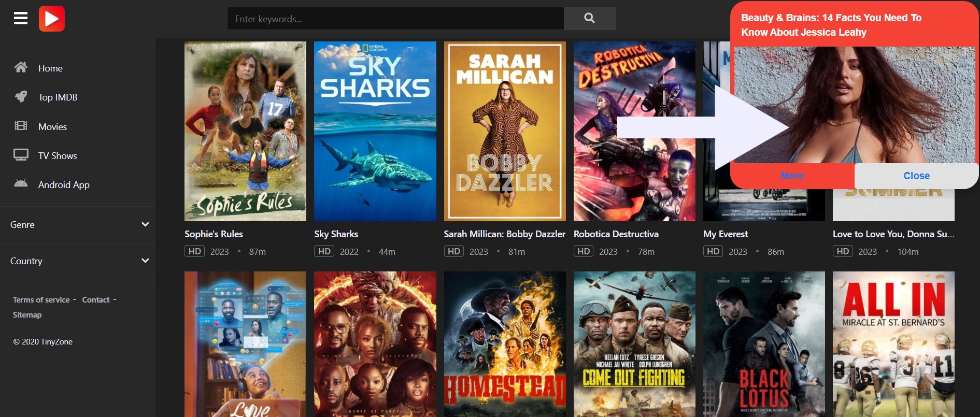Open Sarah Millican Bobby Dazzler poster
The width and height of the screenshot is (980, 417).
click(505, 131)
